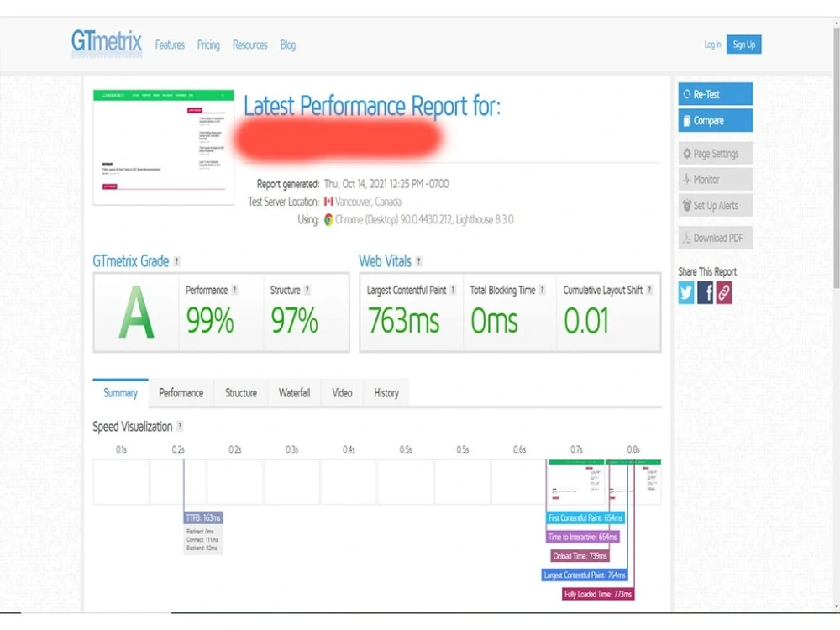Click Fully Loaded Time 773ms marker
This screenshot has width=840, height=630.
point(598,594)
